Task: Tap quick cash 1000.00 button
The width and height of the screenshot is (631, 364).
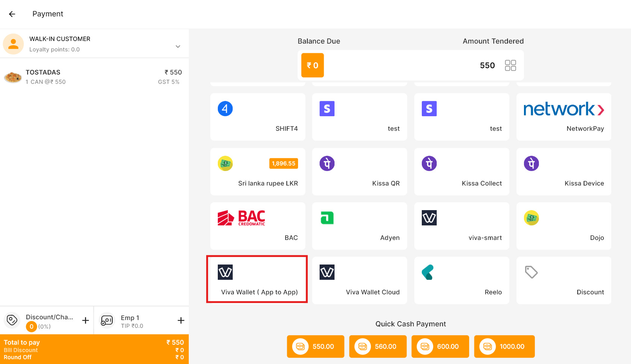Action: 504,346
